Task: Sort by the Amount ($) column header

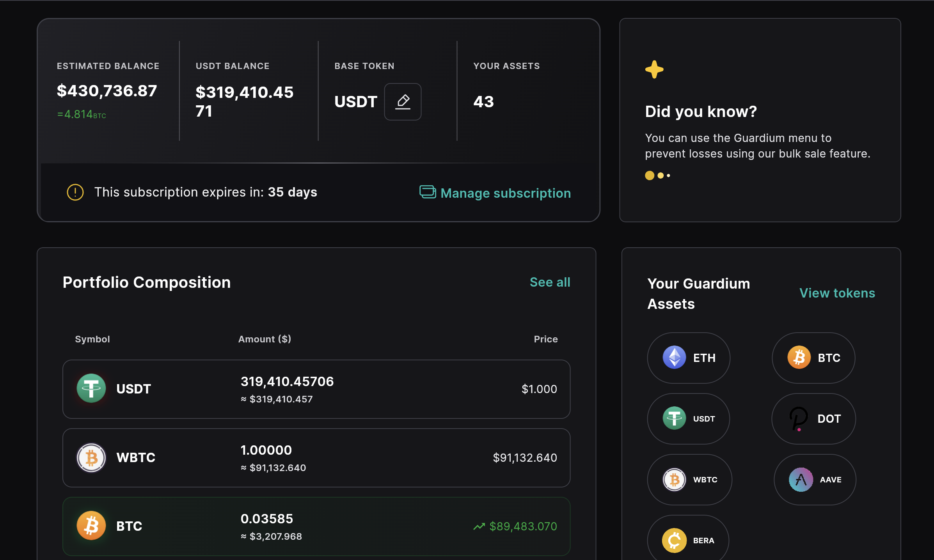Action: (265, 339)
